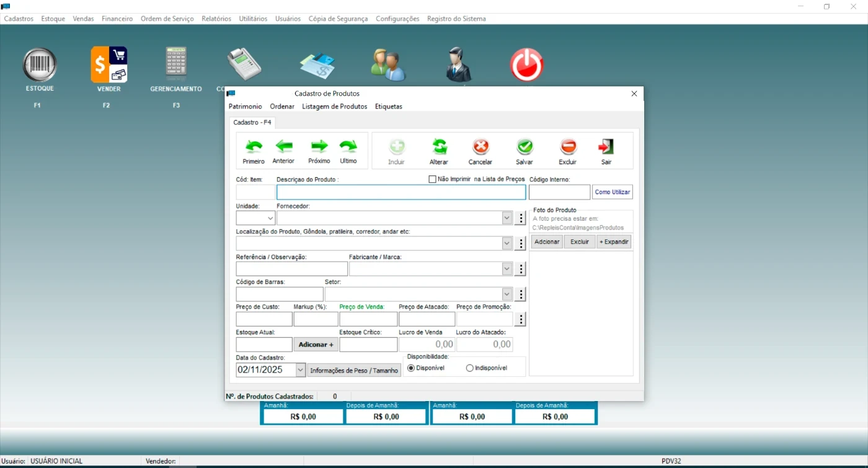
Task: Go to the Próximo record arrow
Action: pyautogui.click(x=319, y=147)
